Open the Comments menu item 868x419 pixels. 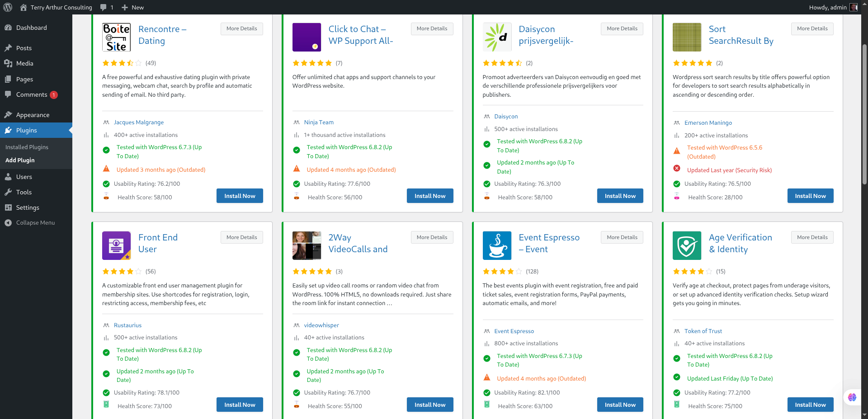pyautogui.click(x=36, y=94)
